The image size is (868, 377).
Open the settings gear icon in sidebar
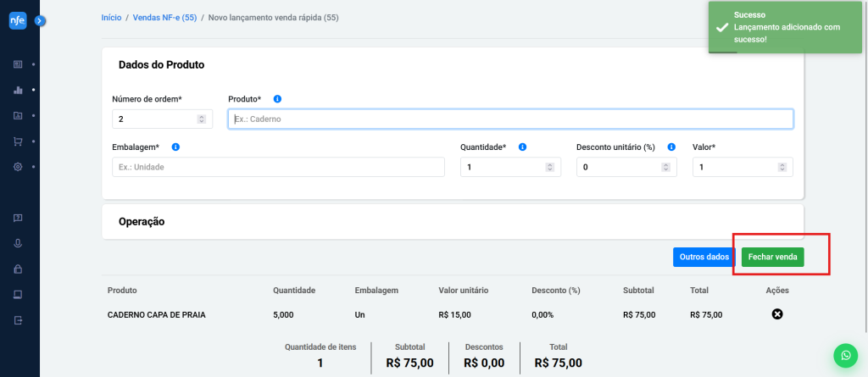(x=18, y=167)
